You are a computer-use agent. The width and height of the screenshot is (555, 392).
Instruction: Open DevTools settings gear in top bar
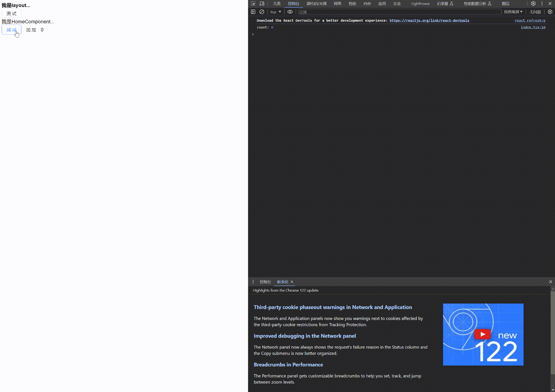[533, 4]
